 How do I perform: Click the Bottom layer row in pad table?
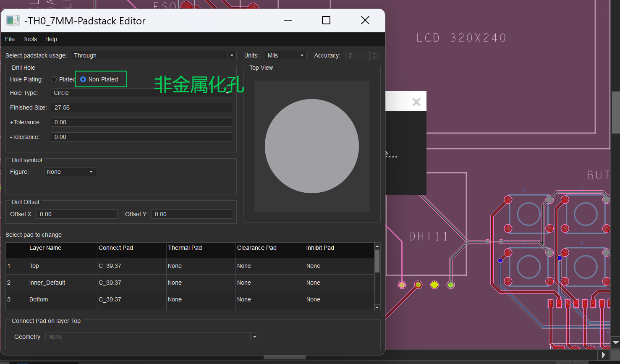39,299
